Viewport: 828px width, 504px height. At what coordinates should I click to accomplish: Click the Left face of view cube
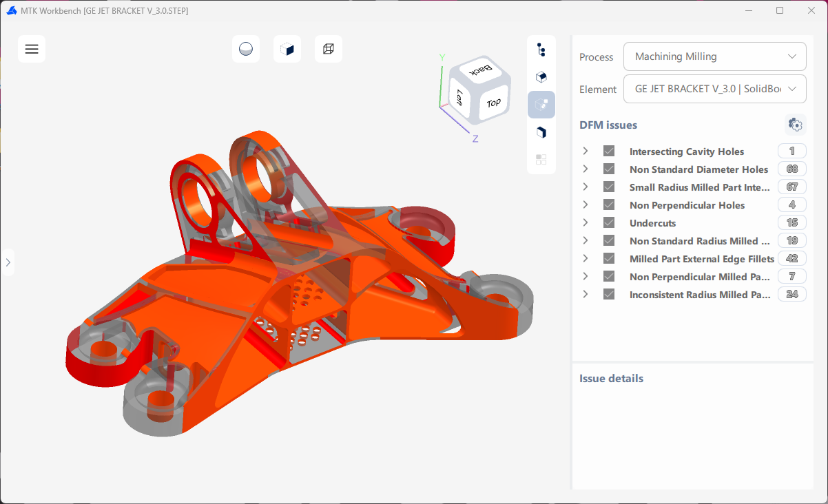coord(459,98)
